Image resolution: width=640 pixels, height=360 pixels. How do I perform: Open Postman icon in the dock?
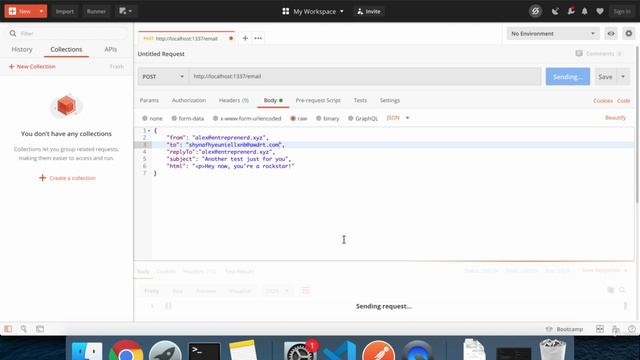(x=378, y=351)
